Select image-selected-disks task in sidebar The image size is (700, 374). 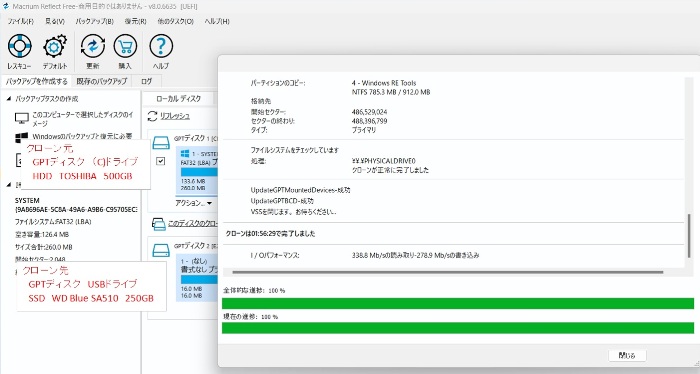point(83,119)
